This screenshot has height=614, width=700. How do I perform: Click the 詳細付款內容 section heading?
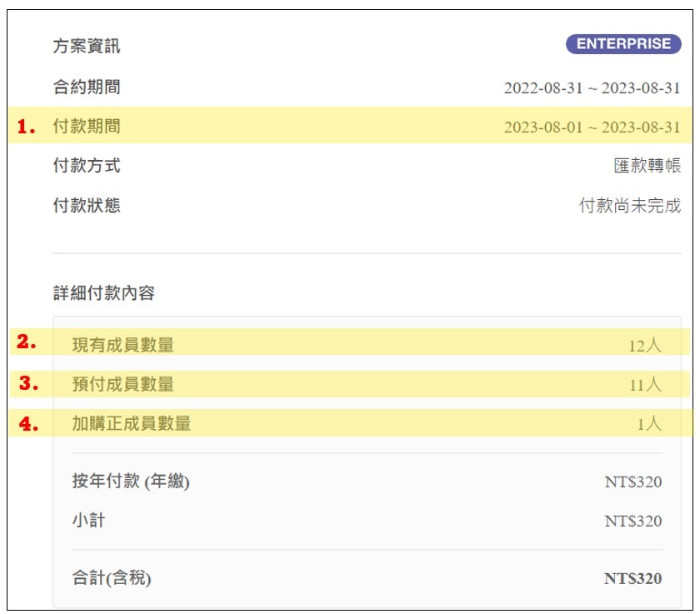(x=103, y=293)
